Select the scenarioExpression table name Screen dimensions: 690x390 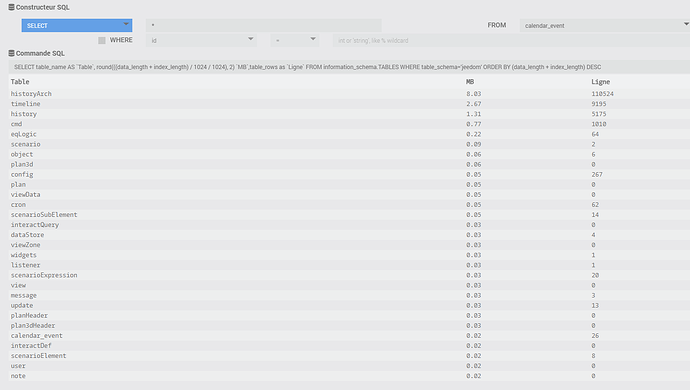(x=44, y=276)
